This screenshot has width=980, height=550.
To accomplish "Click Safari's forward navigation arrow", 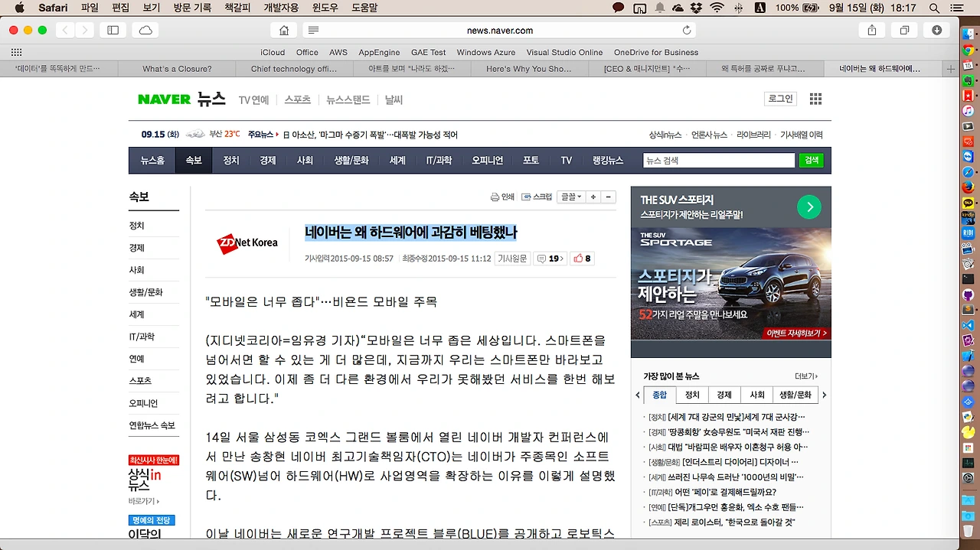I will [x=85, y=30].
